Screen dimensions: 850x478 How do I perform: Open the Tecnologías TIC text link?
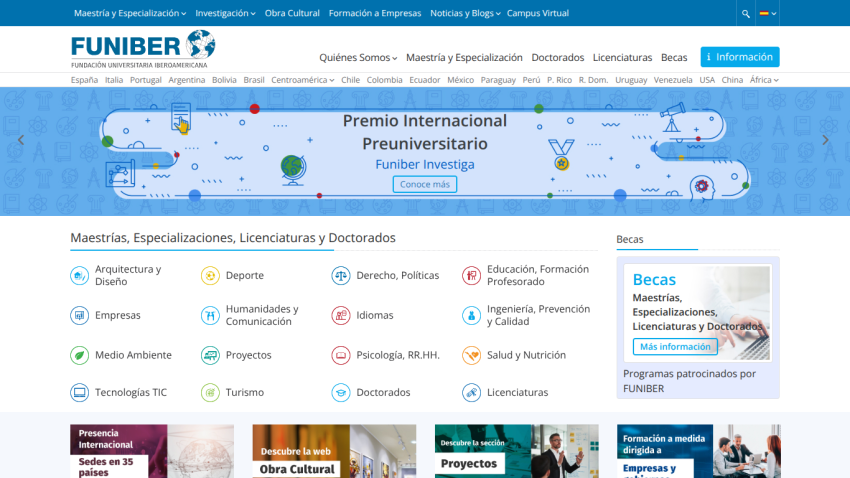pos(131,392)
